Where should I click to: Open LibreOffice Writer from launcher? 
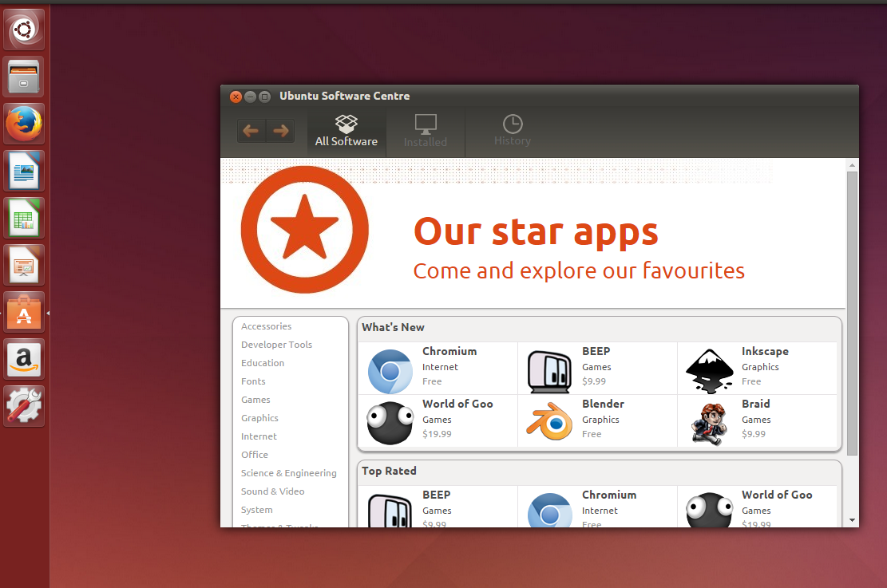24,171
